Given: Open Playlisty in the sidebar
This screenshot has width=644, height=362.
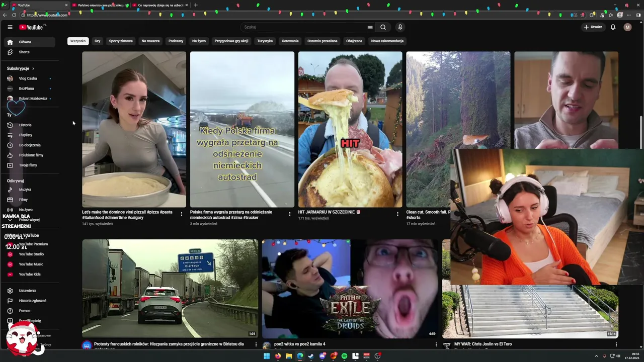Looking at the screenshot, I should click(29, 135).
